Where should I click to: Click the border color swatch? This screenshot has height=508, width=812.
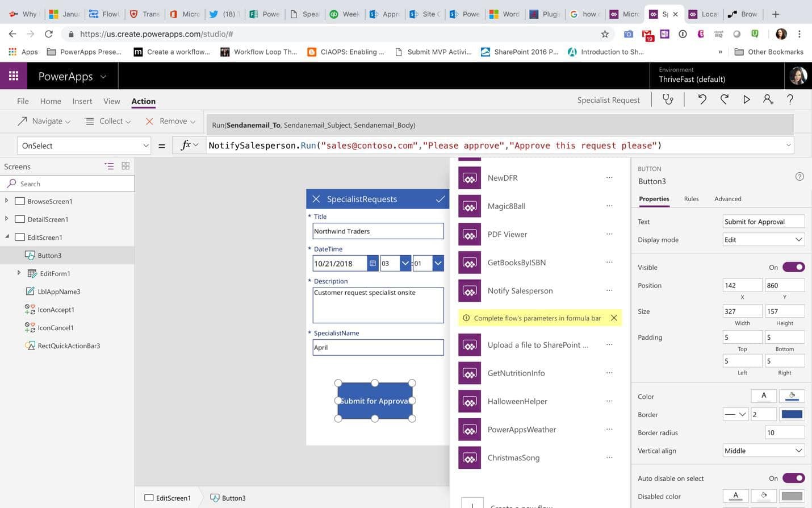point(792,414)
